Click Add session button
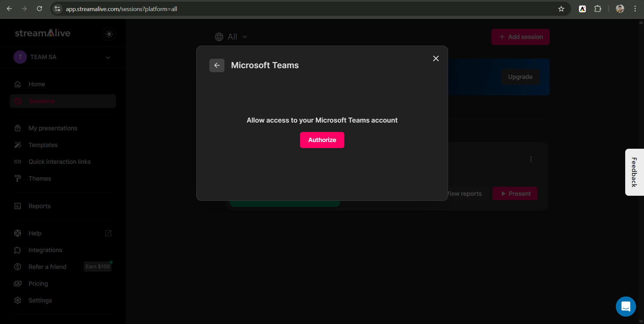644x324 pixels. (x=520, y=37)
